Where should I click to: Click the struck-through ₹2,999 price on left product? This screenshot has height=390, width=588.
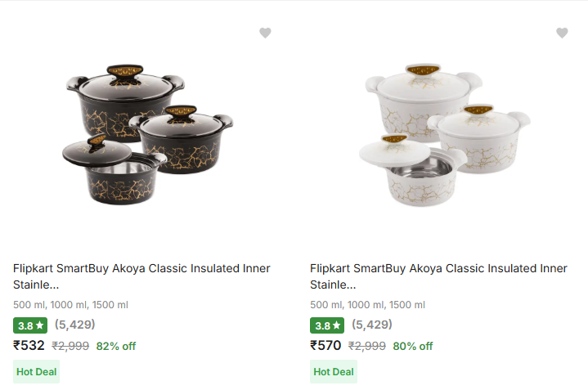point(70,346)
